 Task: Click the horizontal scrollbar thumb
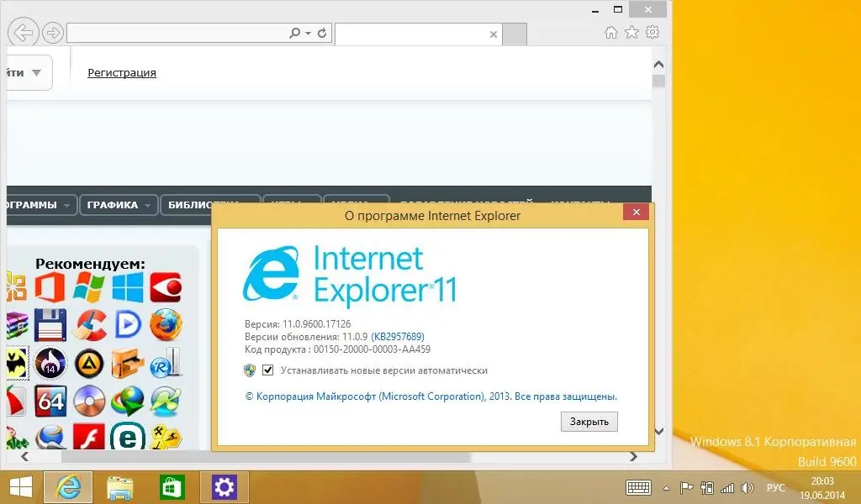click(x=266, y=456)
